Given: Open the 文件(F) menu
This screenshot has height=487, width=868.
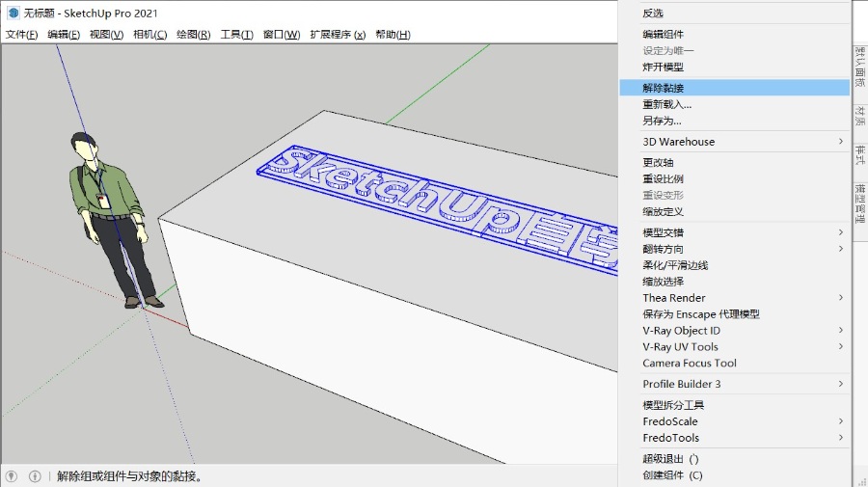Looking at the screenshot, I should (21, 35).
